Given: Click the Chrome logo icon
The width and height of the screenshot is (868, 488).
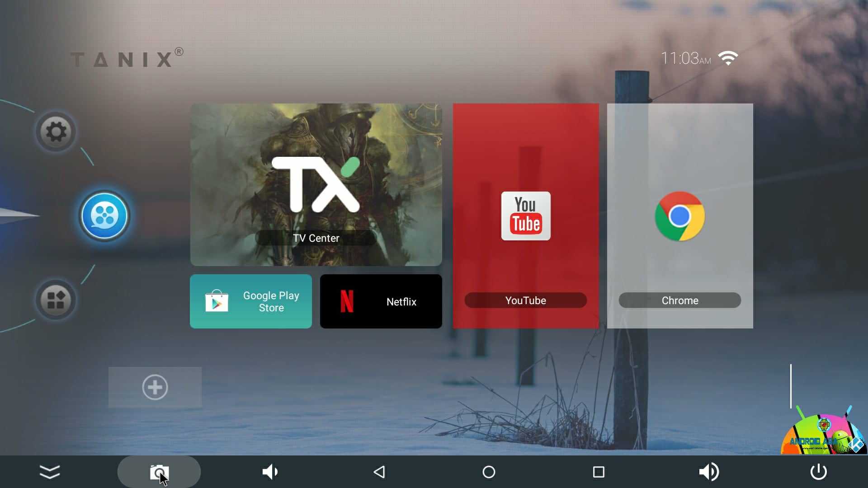Looking at the screenshot, I should [680, 216].
